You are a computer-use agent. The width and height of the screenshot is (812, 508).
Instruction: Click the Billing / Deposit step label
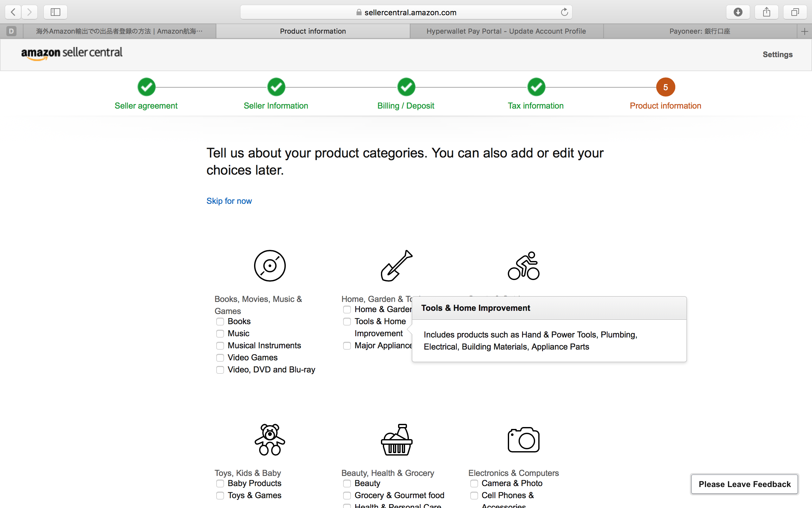pos(406,106)
